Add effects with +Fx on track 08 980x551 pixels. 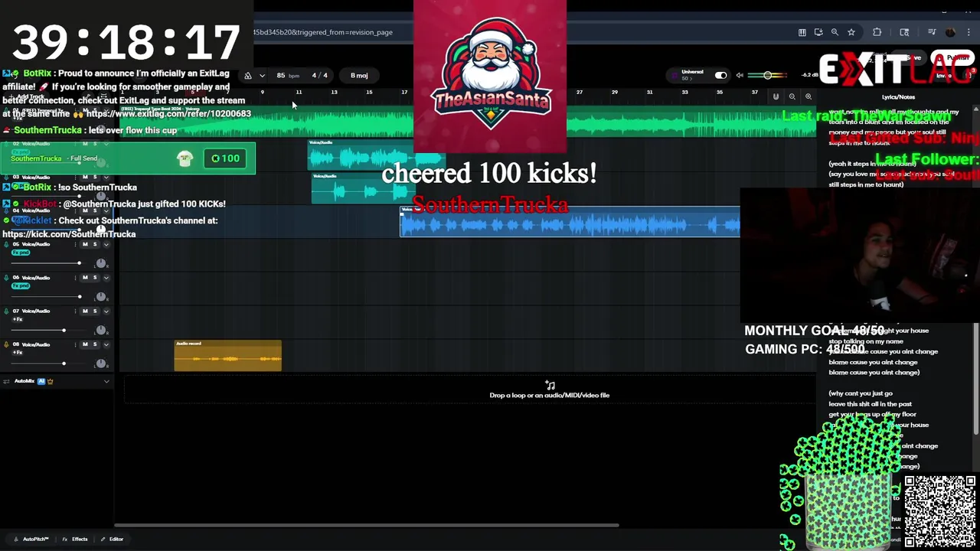[x=18, y=353]
